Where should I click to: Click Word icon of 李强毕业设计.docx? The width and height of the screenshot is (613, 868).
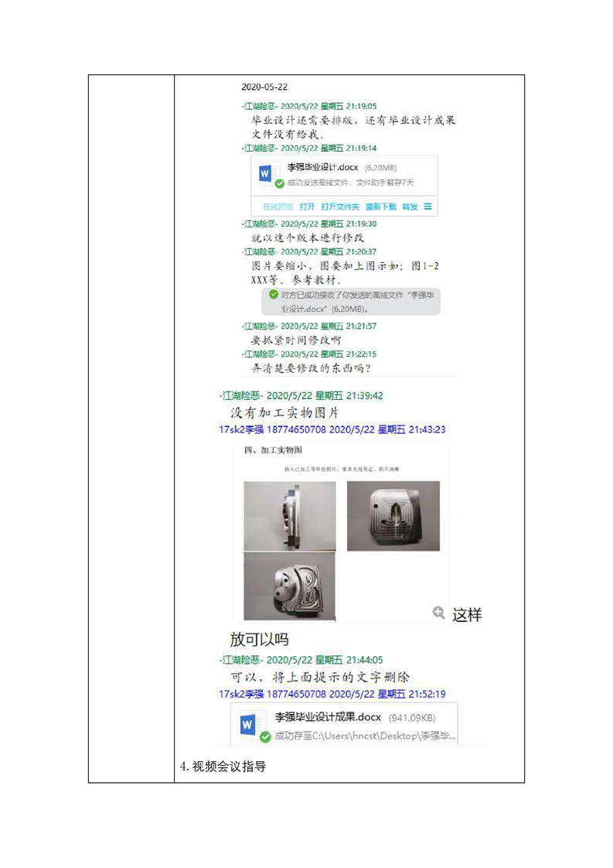[x=267, y=173]
